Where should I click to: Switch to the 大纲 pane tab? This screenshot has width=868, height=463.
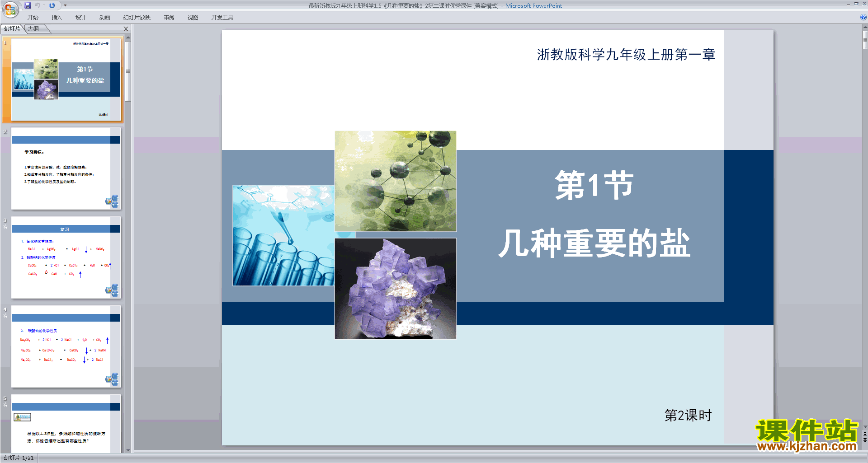[x=33, y=28]
